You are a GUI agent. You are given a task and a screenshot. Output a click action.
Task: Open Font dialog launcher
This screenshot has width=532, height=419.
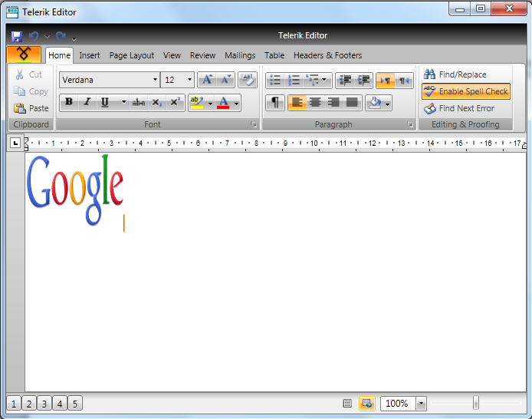point(254,124)
